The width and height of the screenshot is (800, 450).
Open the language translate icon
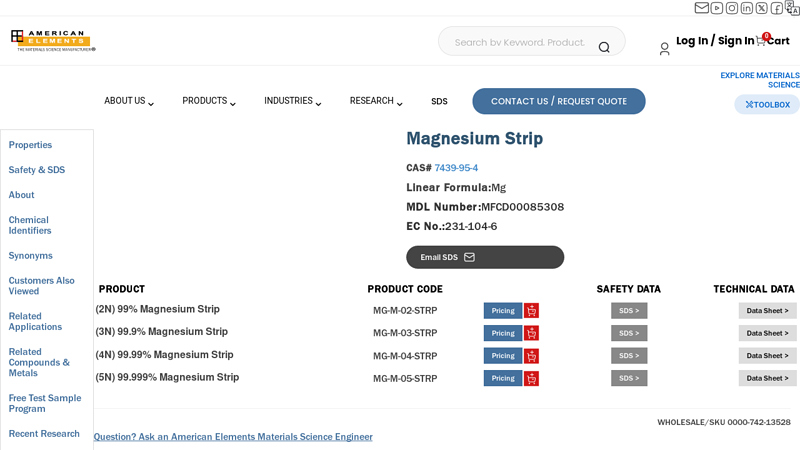click(792, 7)
